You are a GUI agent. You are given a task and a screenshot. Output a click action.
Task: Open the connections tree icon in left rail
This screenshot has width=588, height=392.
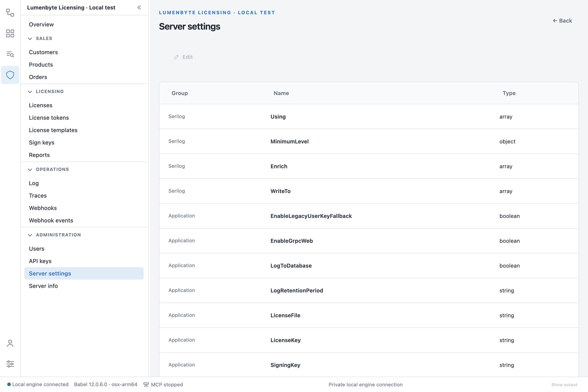point(10,12)
